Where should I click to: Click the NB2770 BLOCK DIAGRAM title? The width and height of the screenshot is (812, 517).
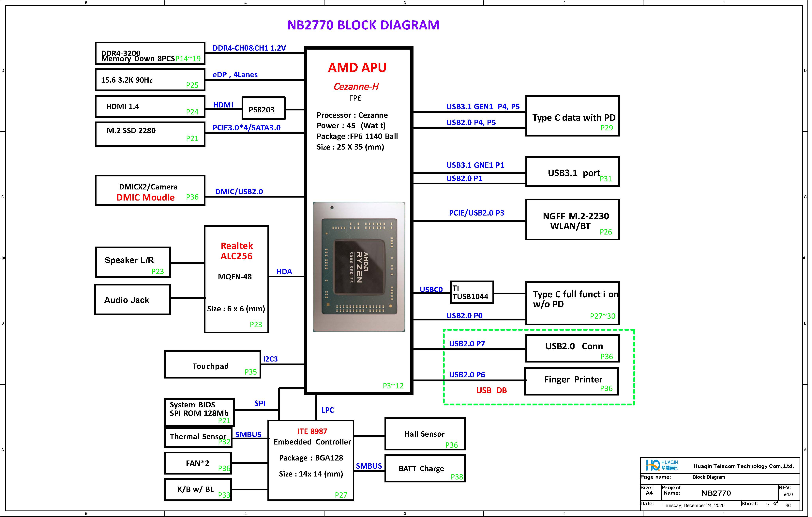(363, 25)
